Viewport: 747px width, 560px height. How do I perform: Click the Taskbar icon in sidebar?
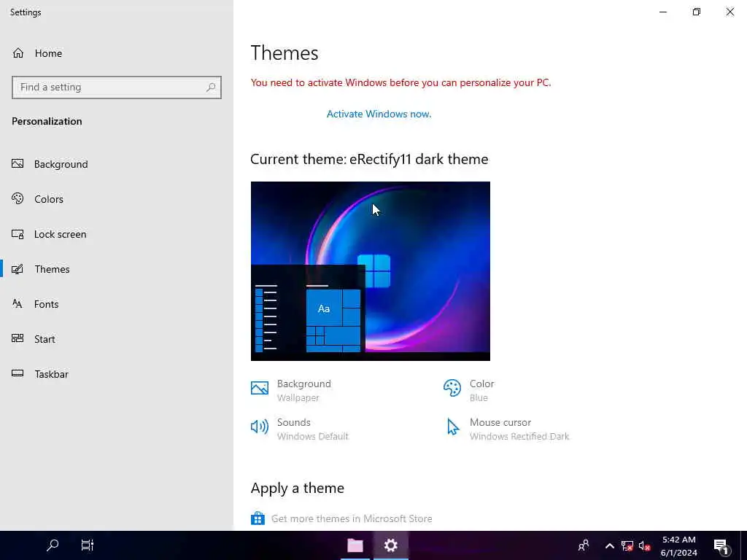(18, 373)
